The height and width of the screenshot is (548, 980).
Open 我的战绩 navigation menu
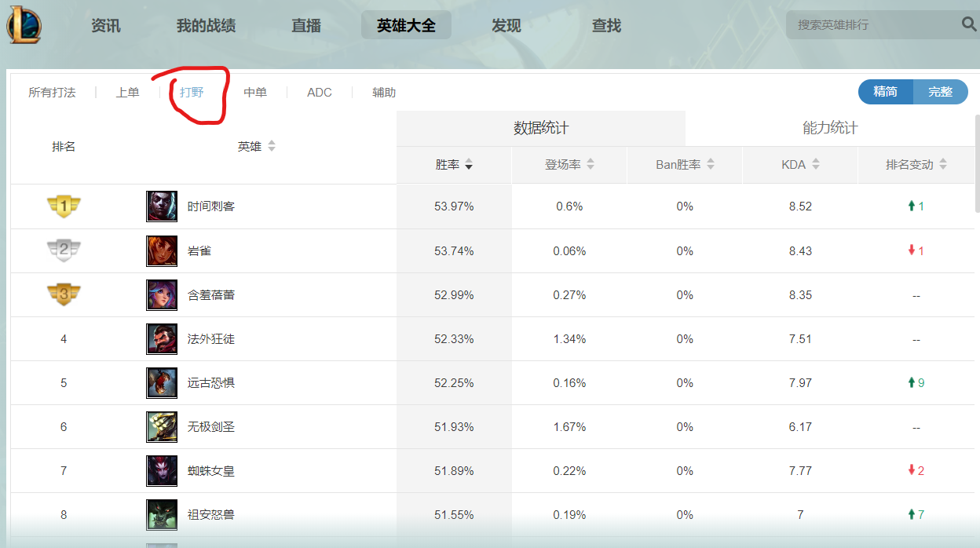206,26
